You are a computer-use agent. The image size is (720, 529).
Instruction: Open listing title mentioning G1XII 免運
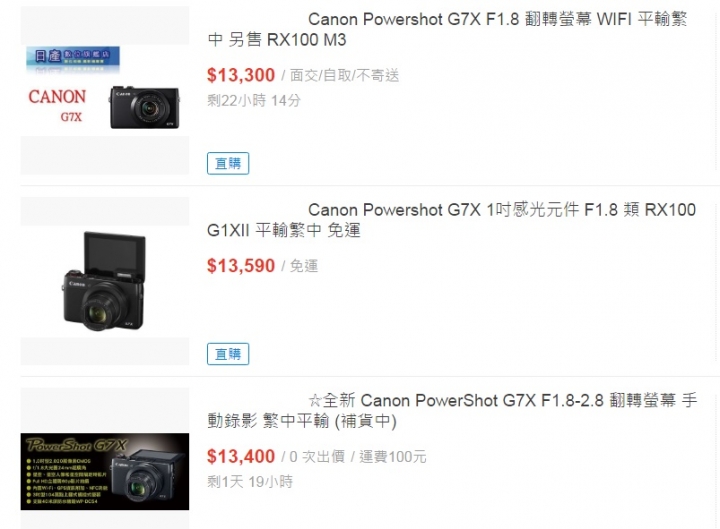point(451,220)
